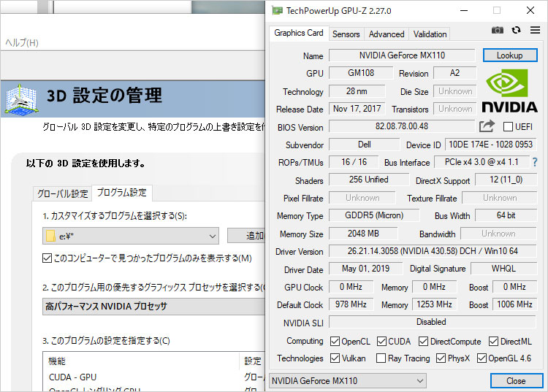Image resolution: width=548 pixels, height=392 pixels.
Task: Click the Device ID value 10DE 174E
Action: pyautogui.click(x=491, y=145)
